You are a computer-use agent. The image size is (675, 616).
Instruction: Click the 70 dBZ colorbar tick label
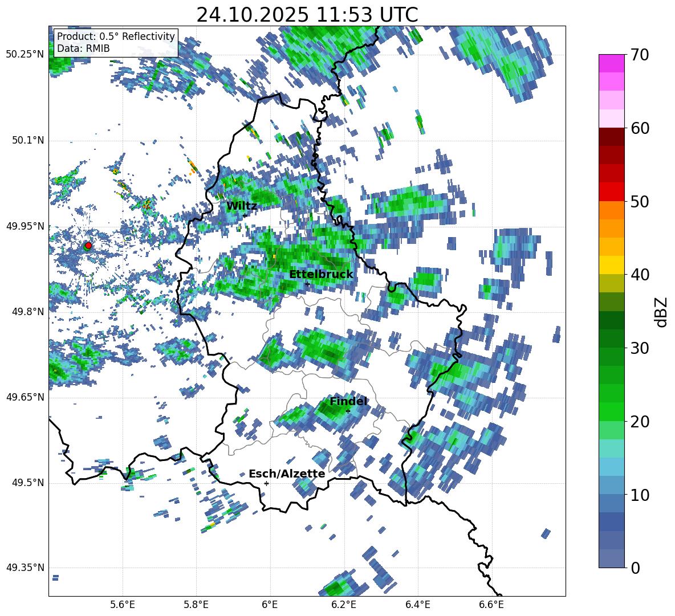[639, 55]
